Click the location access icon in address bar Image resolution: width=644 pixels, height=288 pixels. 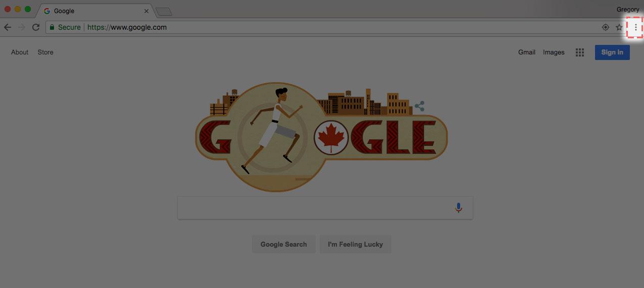coord(606,27)
